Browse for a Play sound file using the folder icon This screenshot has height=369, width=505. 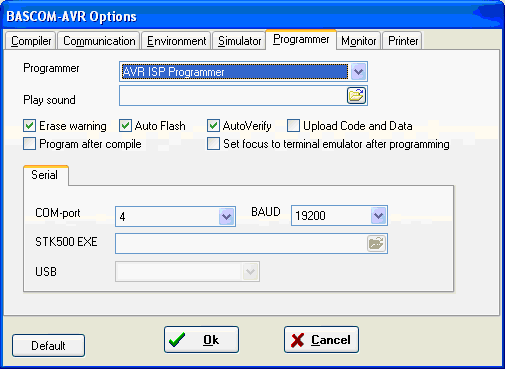tap(356, 96)
